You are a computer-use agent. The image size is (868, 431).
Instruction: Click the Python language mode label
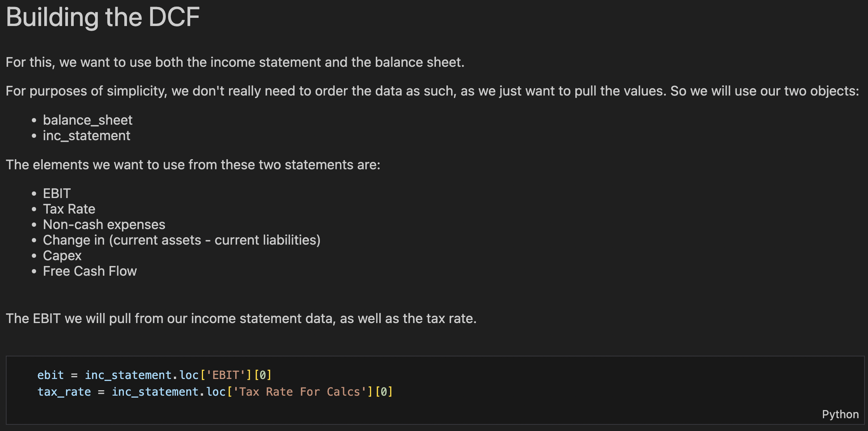[840, 414]
